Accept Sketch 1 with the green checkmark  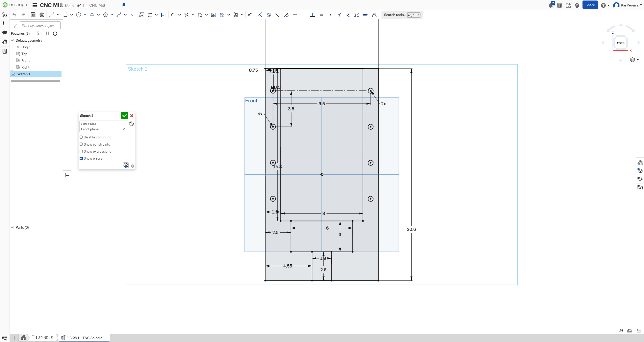pyautogui.click(x=124, y=115)
